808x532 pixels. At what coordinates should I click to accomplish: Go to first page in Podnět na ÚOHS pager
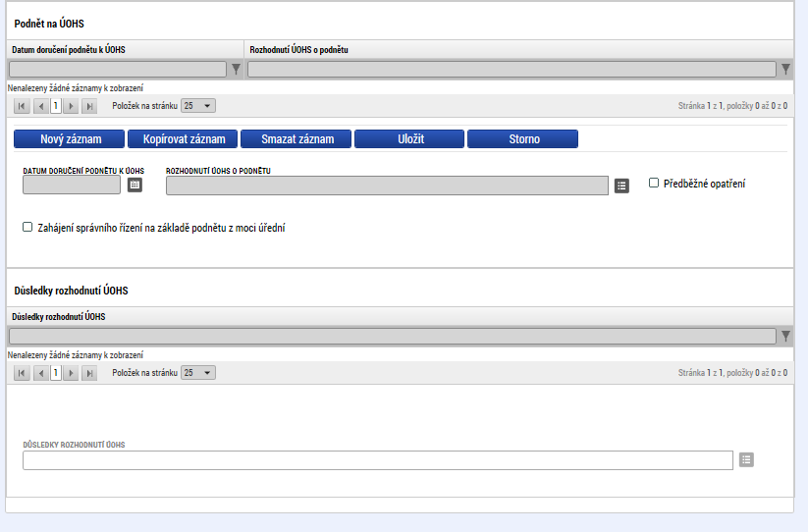pos(22,106)
